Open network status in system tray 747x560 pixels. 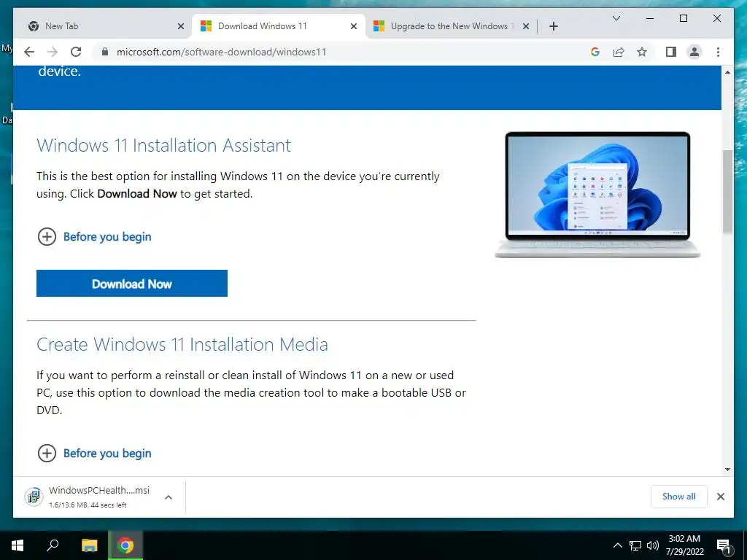click(x=635, y=545)
